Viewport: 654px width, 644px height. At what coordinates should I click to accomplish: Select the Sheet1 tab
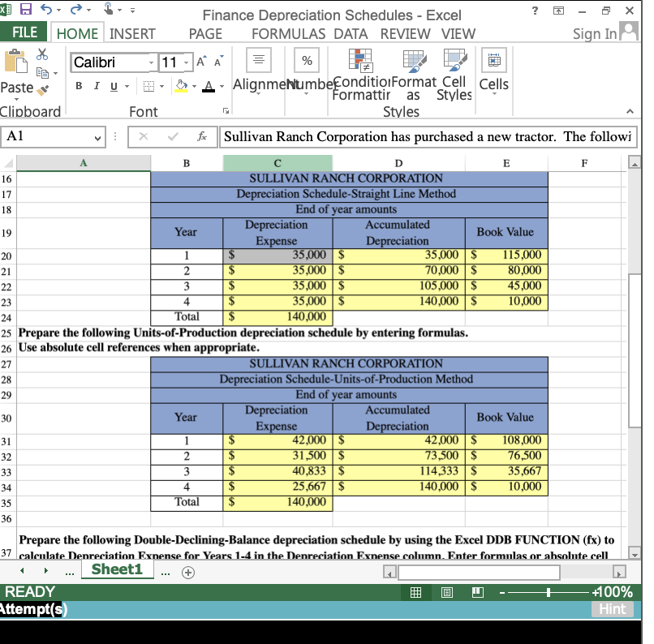117,569
